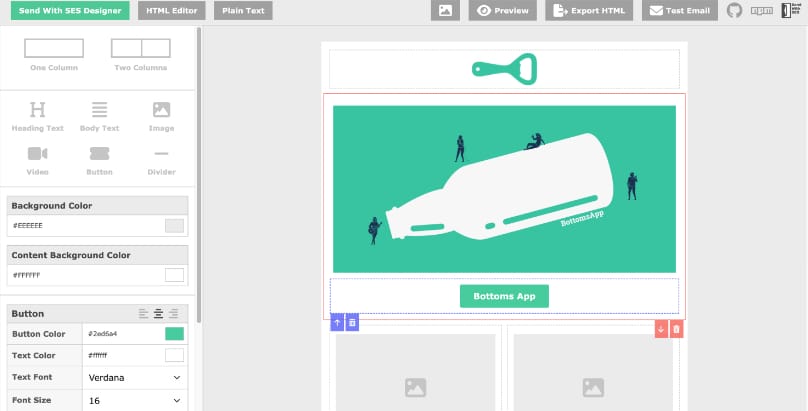Align button to the left
The image size is (808, 411).
click(143, 314)
